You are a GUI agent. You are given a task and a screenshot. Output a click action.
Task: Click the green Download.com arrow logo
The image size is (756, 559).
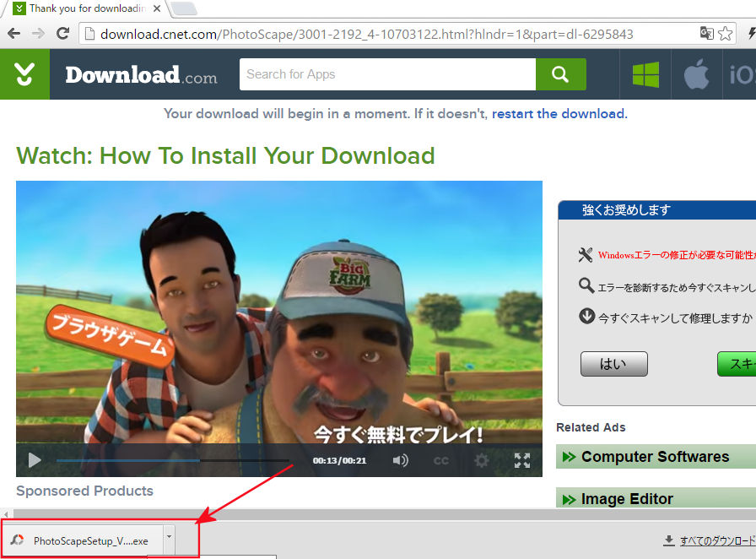coord(24,74)
